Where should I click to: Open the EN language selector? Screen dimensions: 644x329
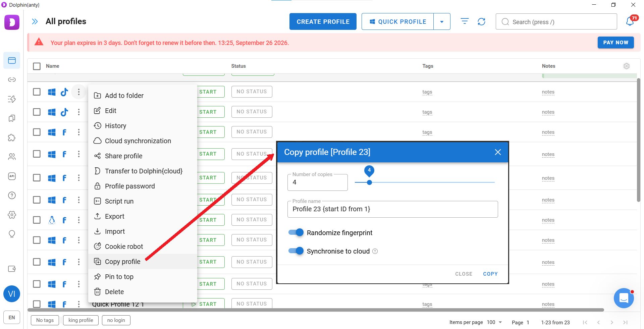pyautogui.click(x=12, y=317)
